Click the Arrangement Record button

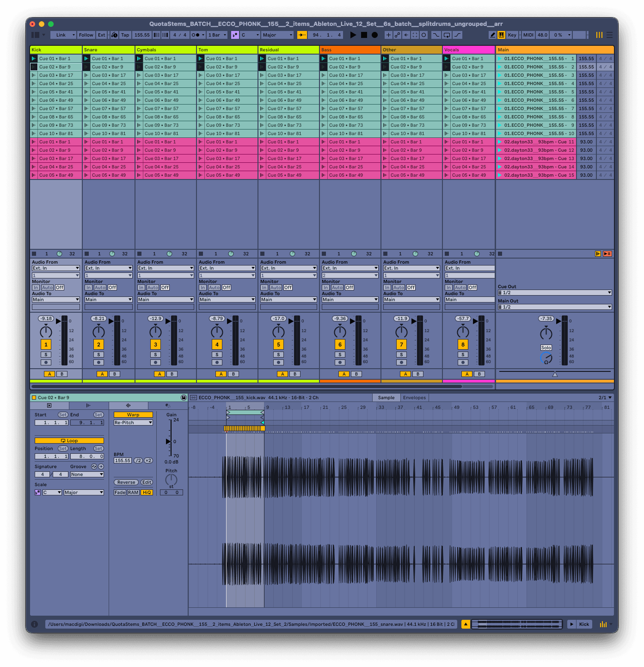pos(374,35)
